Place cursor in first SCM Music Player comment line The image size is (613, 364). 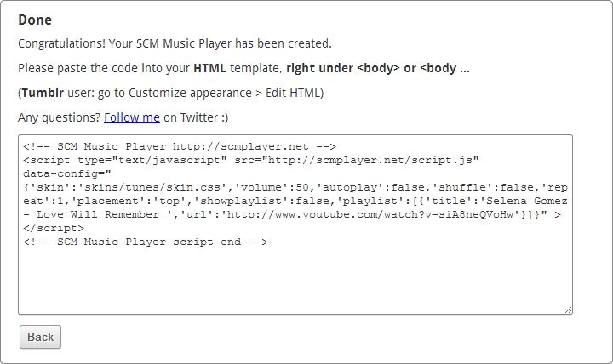tap(180, 146)
